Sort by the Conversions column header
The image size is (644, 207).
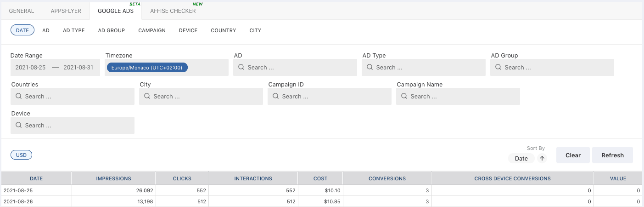[x=387, y=178]
